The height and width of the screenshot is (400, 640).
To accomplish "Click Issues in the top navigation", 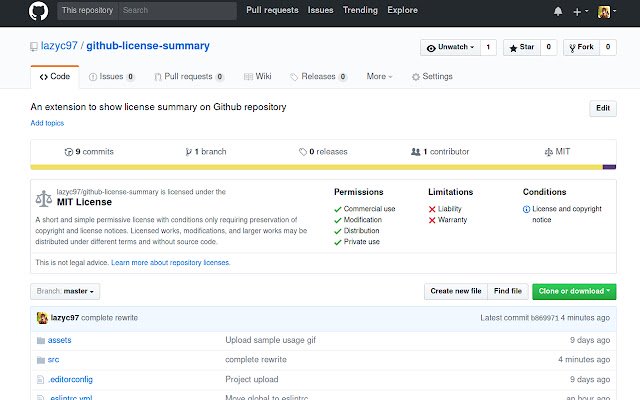I will [x=320, y=10].
